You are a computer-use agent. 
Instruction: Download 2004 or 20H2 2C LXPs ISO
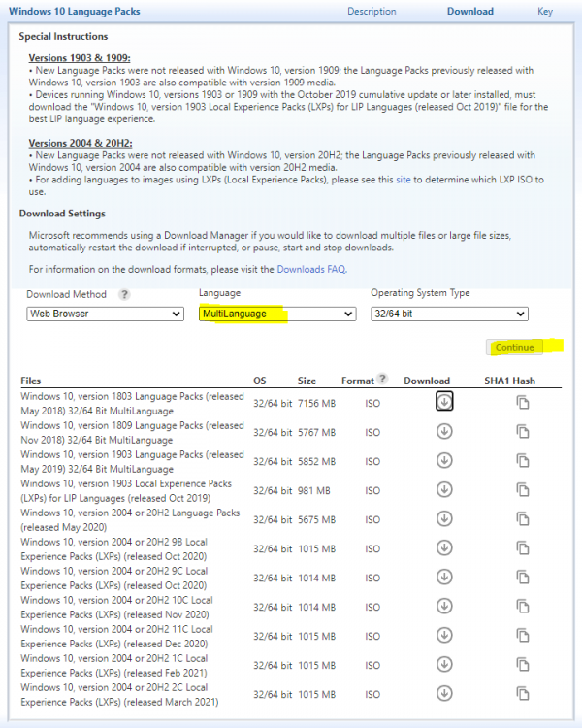444,694
